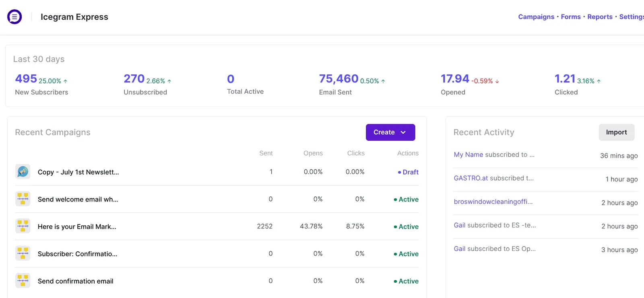Open the Here is your Email Mark... campaign
The height and width of the screenshot is (298, 644).
point(77,227)
